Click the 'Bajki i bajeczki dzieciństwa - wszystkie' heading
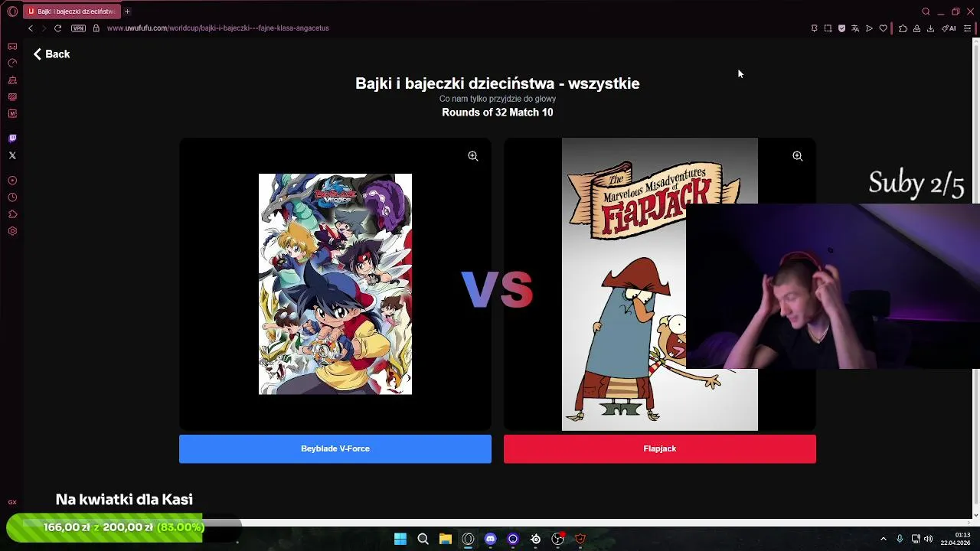The height and width of the screenshot is (551, 980). (498, 83)
